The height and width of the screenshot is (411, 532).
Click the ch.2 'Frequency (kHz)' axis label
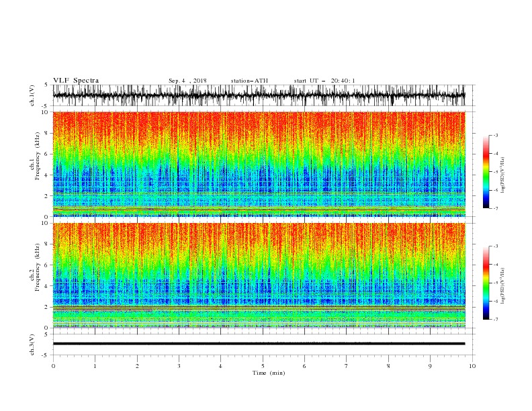[38, 267]
